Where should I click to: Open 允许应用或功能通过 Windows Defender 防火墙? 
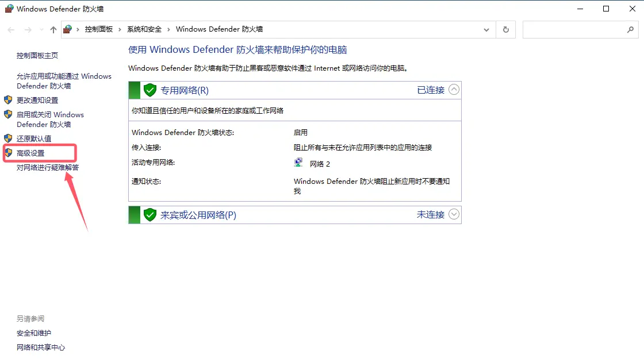tap(64, 81)
